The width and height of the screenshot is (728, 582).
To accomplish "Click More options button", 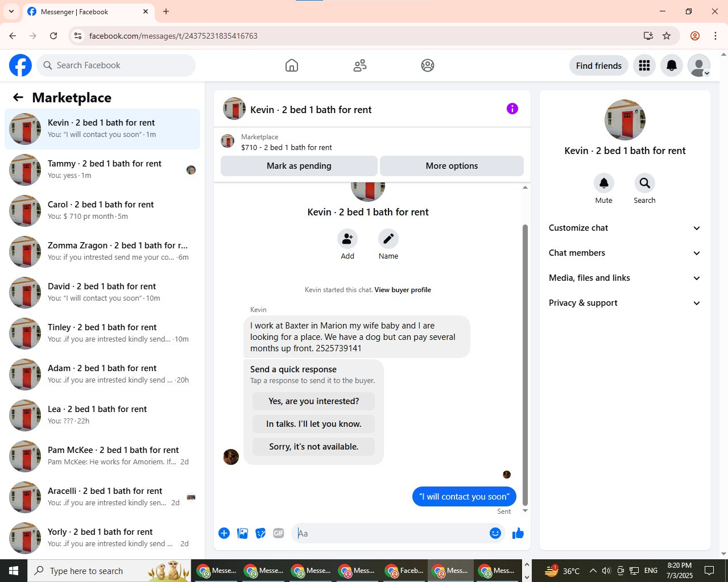I will (452, 166).
